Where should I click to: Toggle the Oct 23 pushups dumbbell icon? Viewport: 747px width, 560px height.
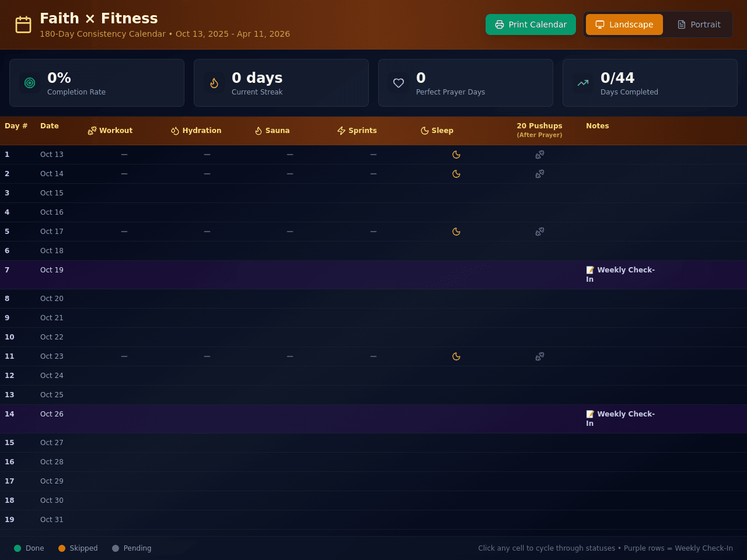(x=540, y=356)
